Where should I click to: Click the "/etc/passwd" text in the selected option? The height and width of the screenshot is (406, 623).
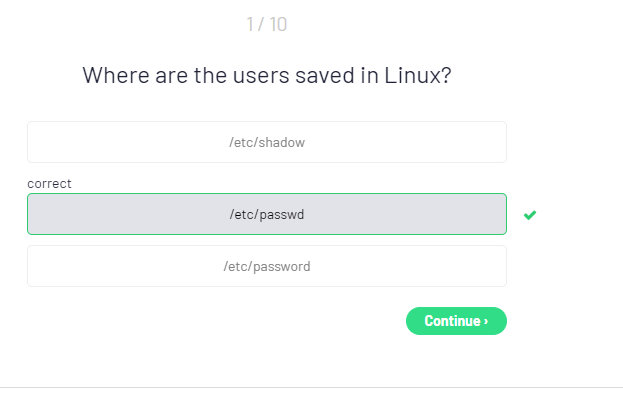tap(266, 214)
